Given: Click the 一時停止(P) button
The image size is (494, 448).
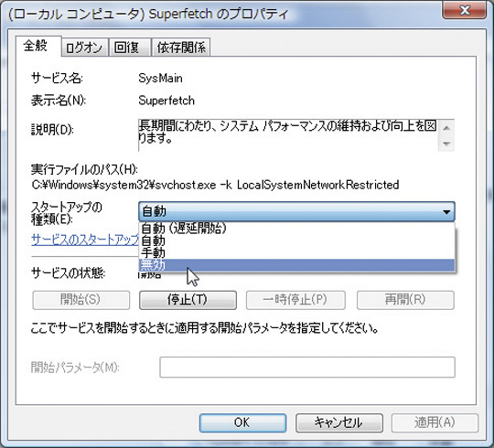Looking at the screenshot, I should [x=295, y=300].
